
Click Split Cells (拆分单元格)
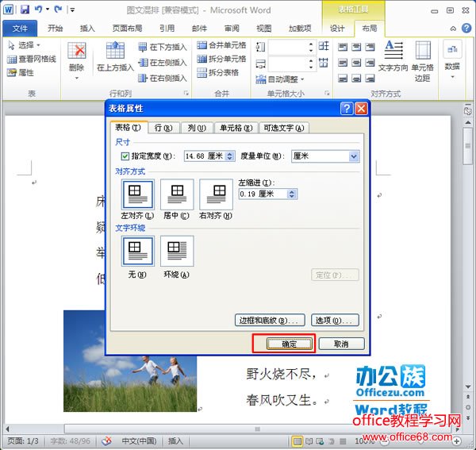pyautogui.click(x=221, y=59)
